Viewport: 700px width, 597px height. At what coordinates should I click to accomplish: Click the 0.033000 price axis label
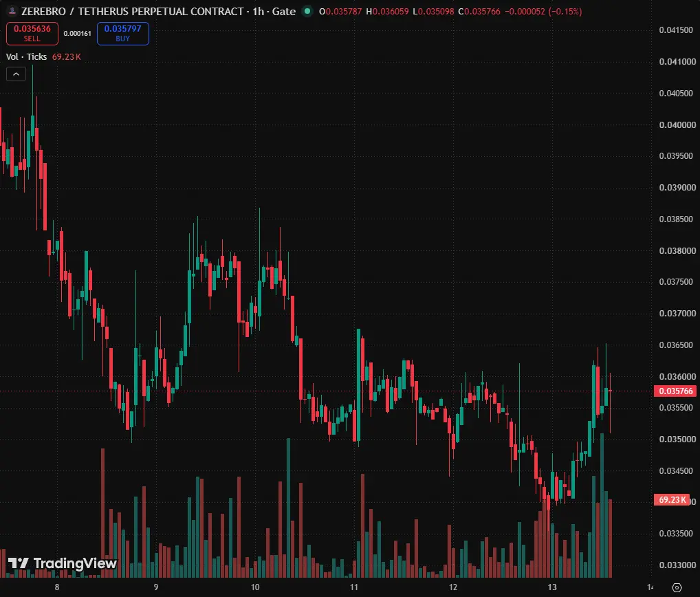677,565
